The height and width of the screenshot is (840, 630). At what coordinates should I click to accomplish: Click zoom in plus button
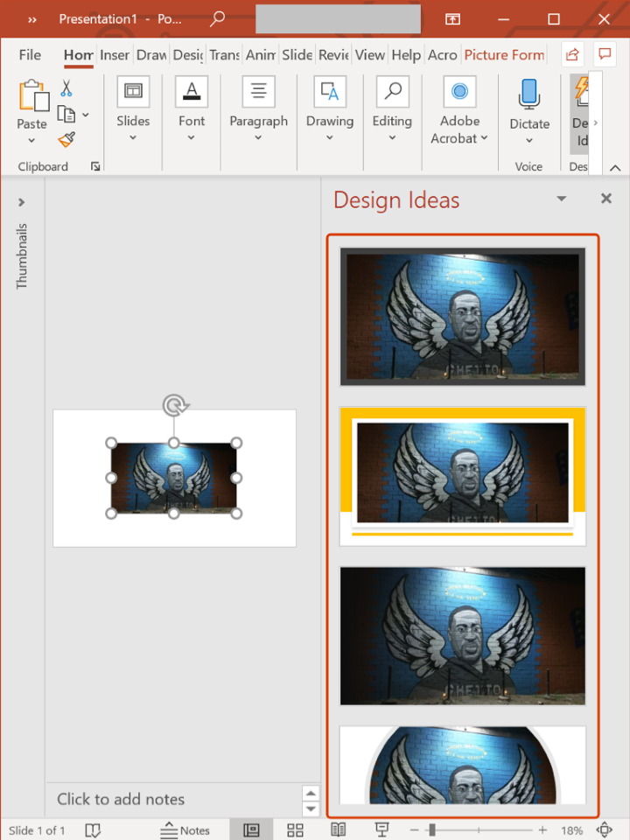click(542, 830)
